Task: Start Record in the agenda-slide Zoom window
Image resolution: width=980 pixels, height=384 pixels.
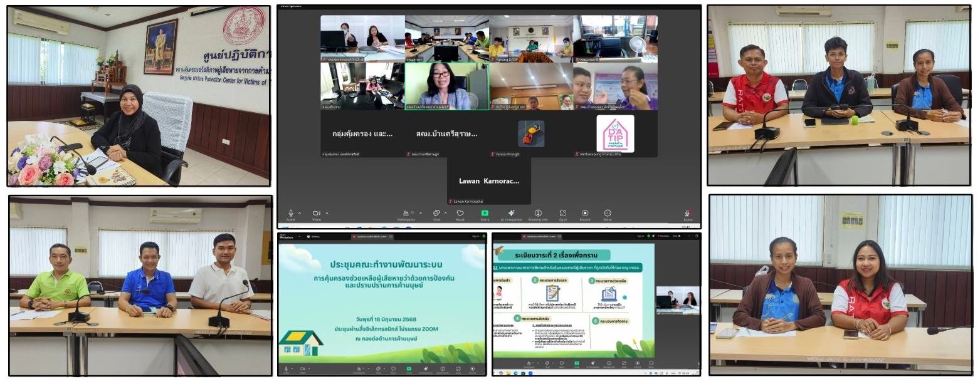Action: [637, 363]
